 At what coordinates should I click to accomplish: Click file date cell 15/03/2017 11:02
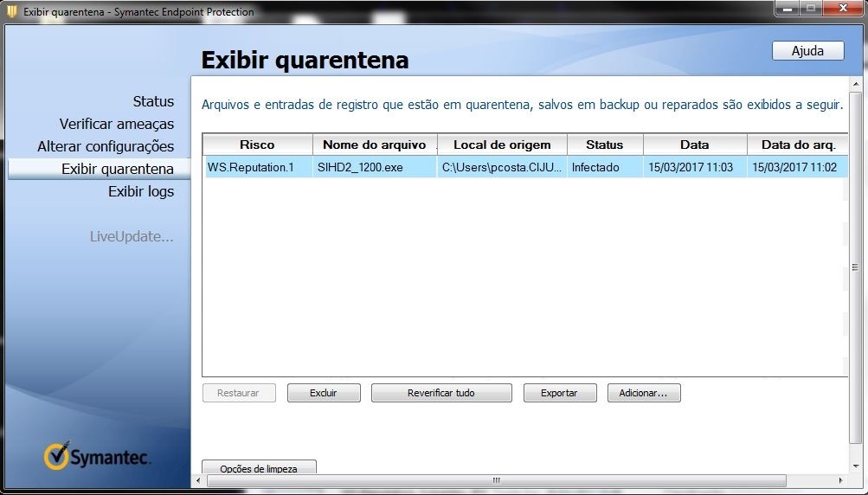click(x=798, y=167)
